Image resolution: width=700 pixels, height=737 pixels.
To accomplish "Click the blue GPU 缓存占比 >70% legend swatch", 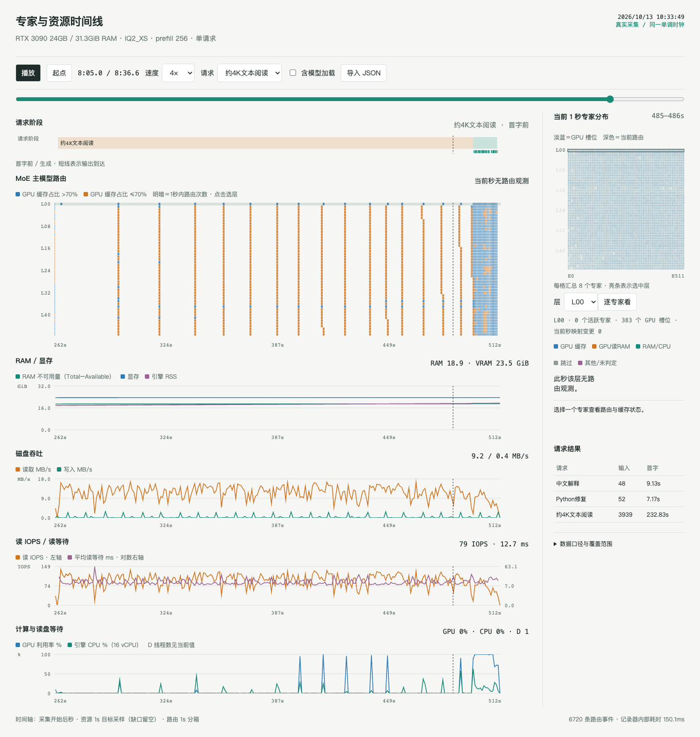I will [18, 194].
